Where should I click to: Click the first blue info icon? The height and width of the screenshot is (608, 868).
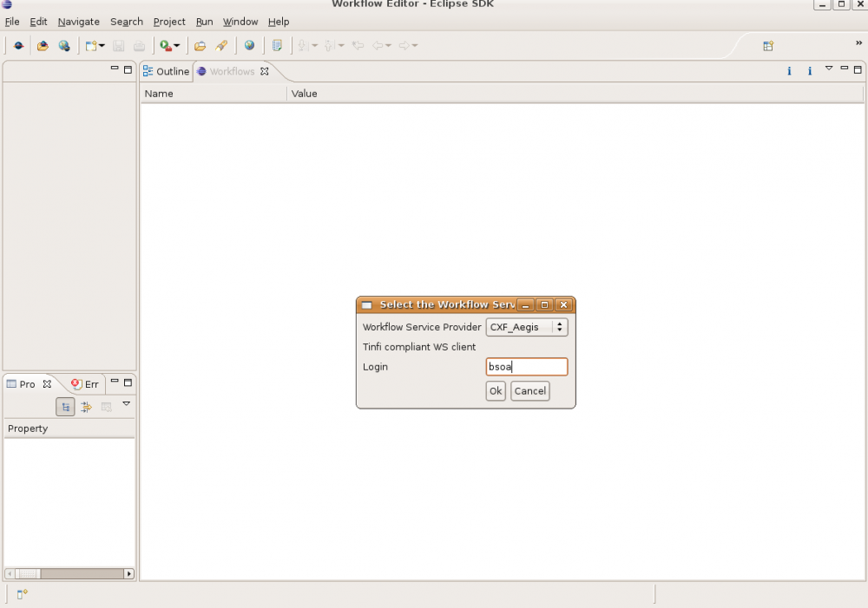click(x=789, y=71)
